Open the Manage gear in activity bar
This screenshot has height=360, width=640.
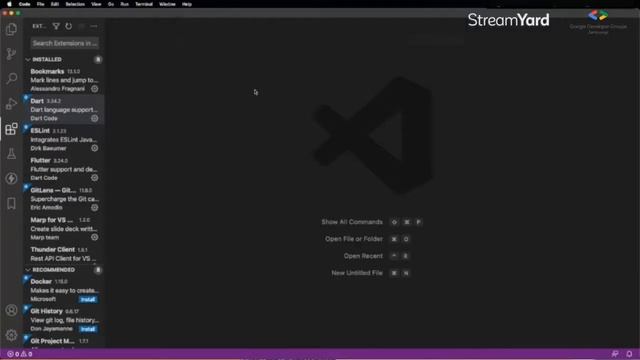[11, 335]
